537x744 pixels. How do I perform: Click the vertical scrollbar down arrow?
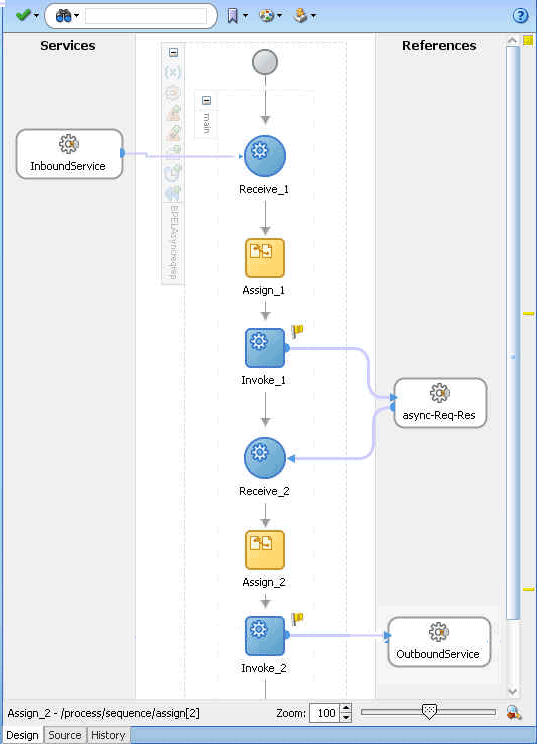click(513, 692)
